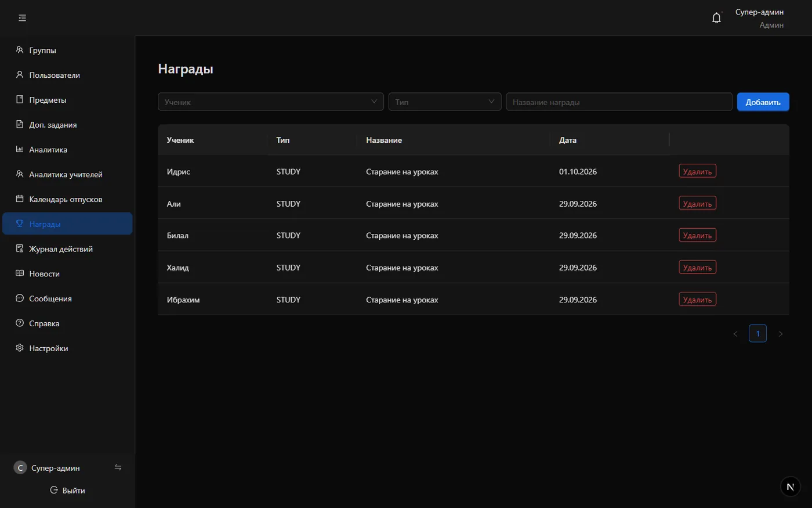The image size is (812, 508).
Task: Click the Дата column header
Action: pyautogui.click(x=609, y=140)
